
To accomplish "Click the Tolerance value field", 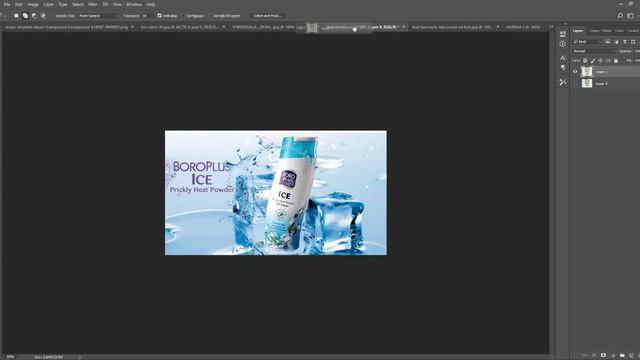I will [x=148, y=16].
